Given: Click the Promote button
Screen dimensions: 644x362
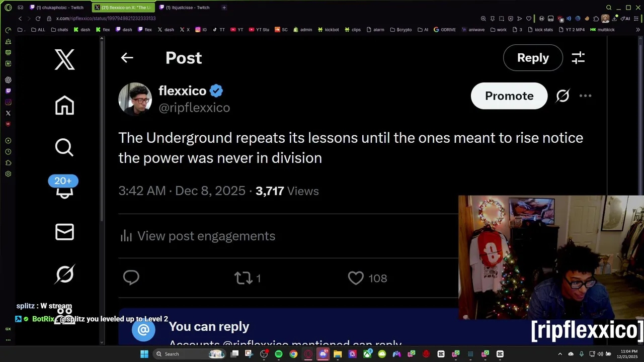Looking at the screenshot, I should 509,96.
